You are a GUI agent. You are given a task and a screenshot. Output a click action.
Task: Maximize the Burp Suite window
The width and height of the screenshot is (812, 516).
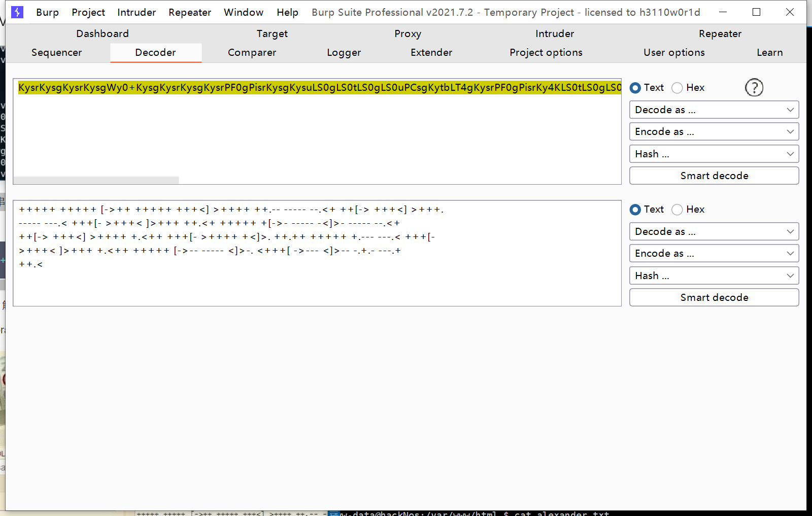point(756,12)
